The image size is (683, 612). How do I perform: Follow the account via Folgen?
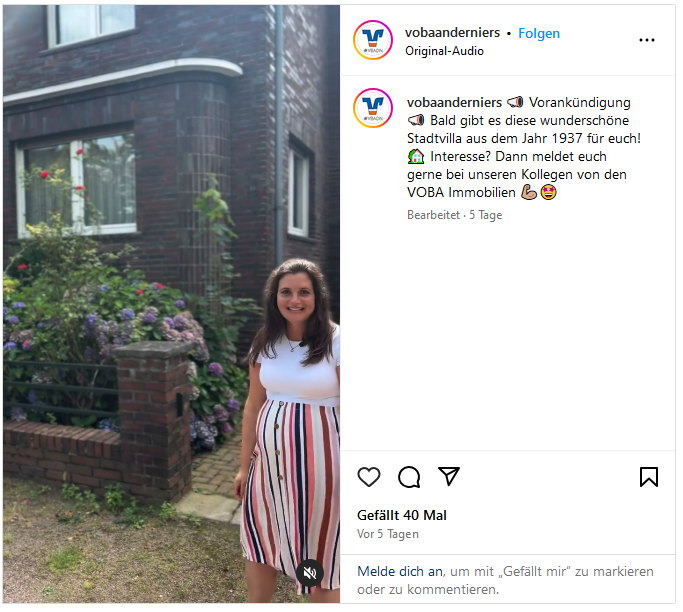point(539,33)
